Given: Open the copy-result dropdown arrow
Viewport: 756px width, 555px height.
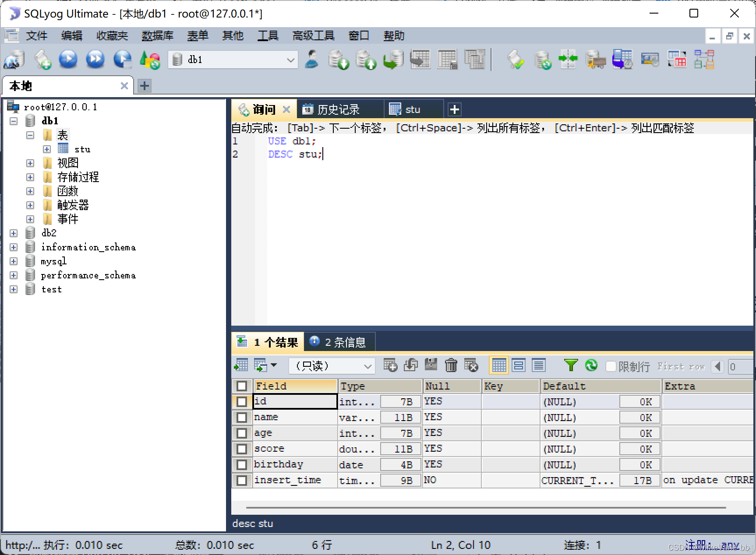Looking at the screenshot, I should pos(274,365).
